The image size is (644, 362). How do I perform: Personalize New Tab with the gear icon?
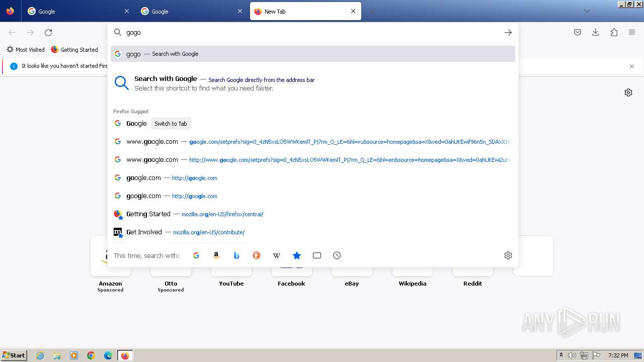pos(628,93)
